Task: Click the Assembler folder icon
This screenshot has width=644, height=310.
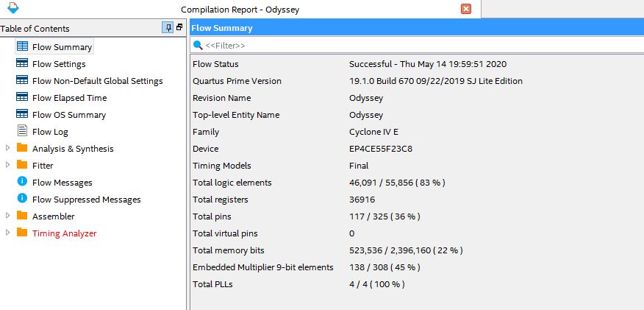Action: (x=22, y=216)
